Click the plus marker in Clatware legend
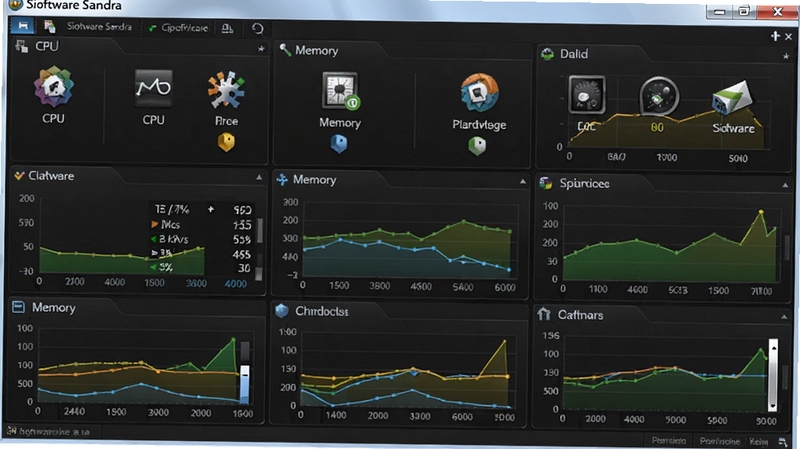 211,209
